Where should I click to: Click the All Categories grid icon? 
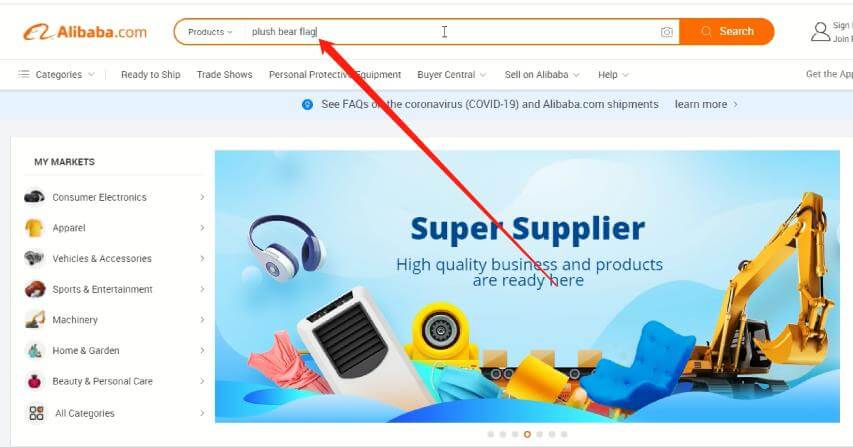point(36,413)
